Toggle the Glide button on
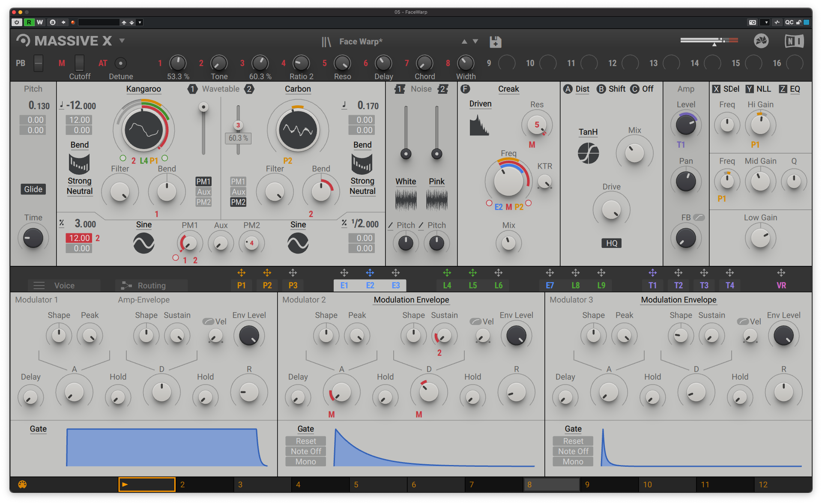Screen dimensions: 822x504 [33, 189]
